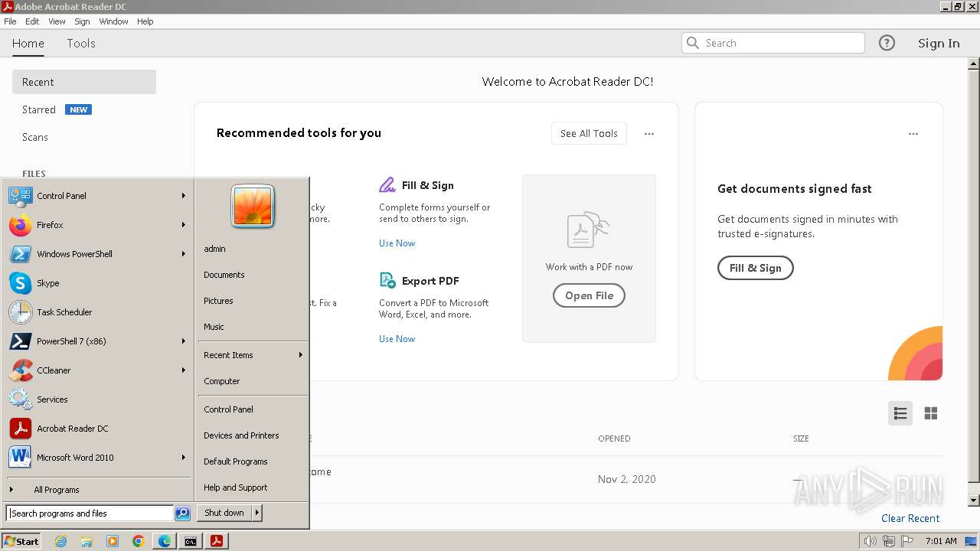Image resolution: width=980 pixels, height=551 pixels.
Task: Open Windows PowerShell from Start menu
Action: pyautogui.click(x=20, y=254)
